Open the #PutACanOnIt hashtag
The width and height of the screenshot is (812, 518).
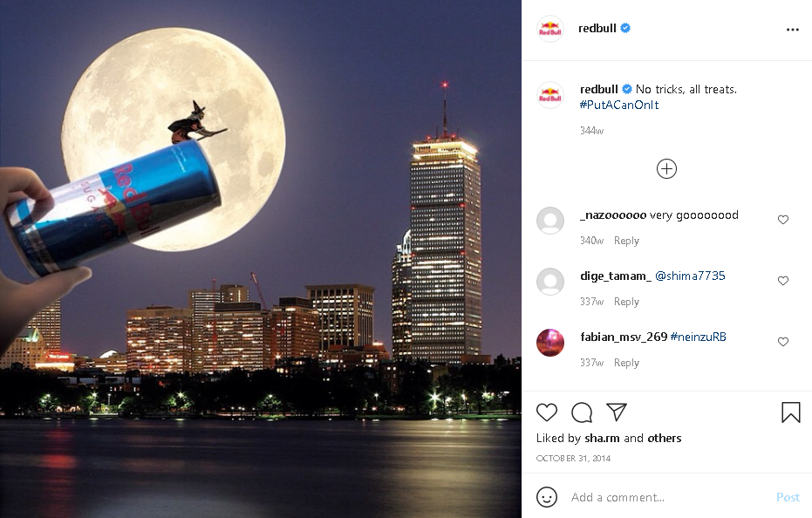(x=619, y=106)
